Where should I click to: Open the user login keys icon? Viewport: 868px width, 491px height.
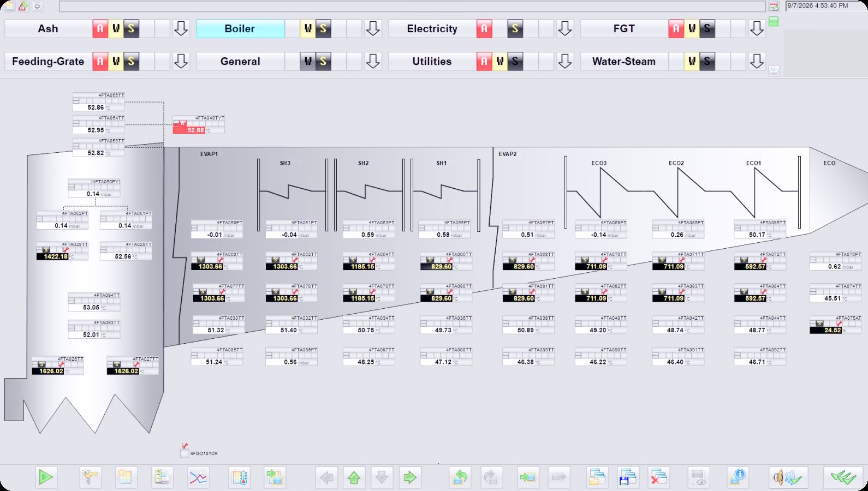(x=90, y=477)
